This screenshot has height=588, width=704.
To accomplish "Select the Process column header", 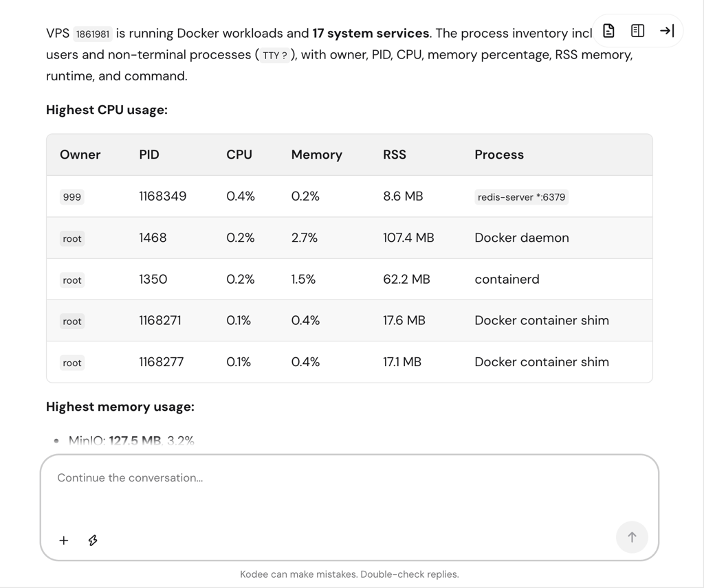I will [499, 155].
